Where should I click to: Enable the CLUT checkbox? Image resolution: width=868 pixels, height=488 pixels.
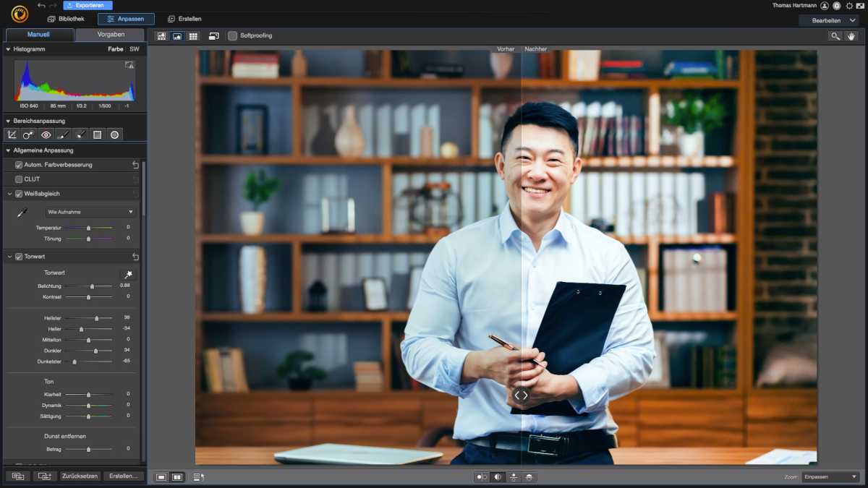(x=19, y=179)
